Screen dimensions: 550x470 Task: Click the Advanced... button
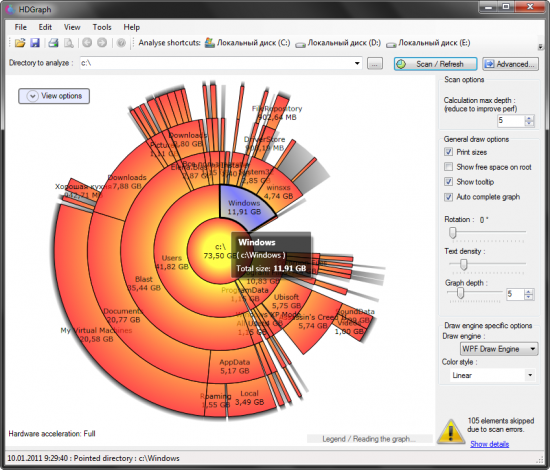(x=510, y=64)
